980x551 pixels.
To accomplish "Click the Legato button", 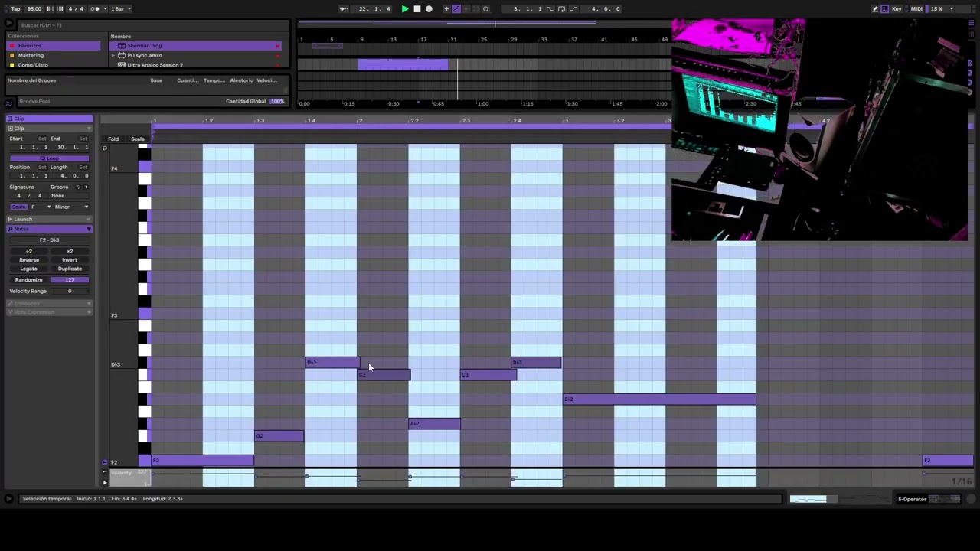I will (x=29, y=269).
